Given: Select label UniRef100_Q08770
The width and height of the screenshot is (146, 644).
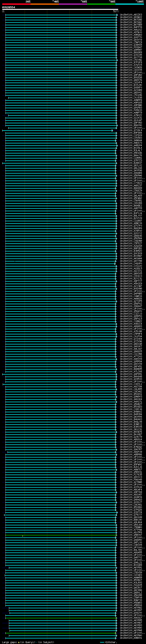Looking at the screenshot, I should pyautogui.click(x=131, y=37).
